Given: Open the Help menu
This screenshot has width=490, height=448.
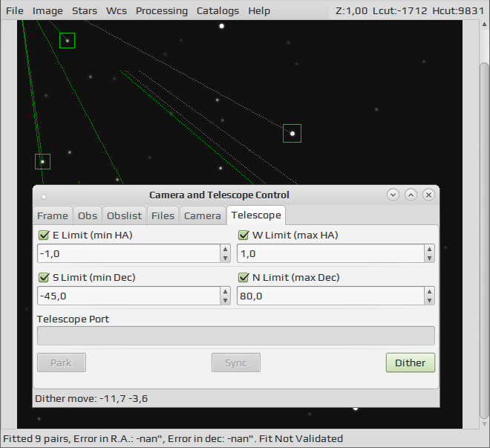Looking at the screenshot, I should click(x=259, y=10).
